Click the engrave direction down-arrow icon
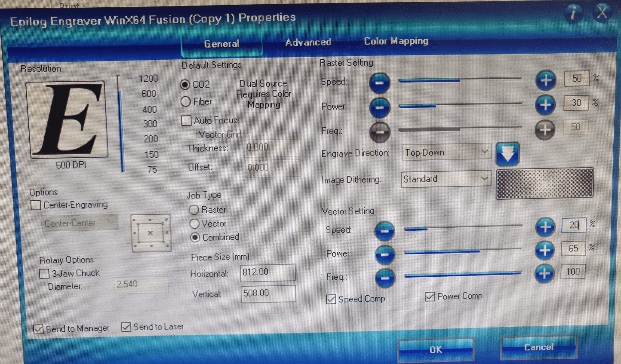The width and height of the screenshot is (621, 364). click(x=507, y=154)
